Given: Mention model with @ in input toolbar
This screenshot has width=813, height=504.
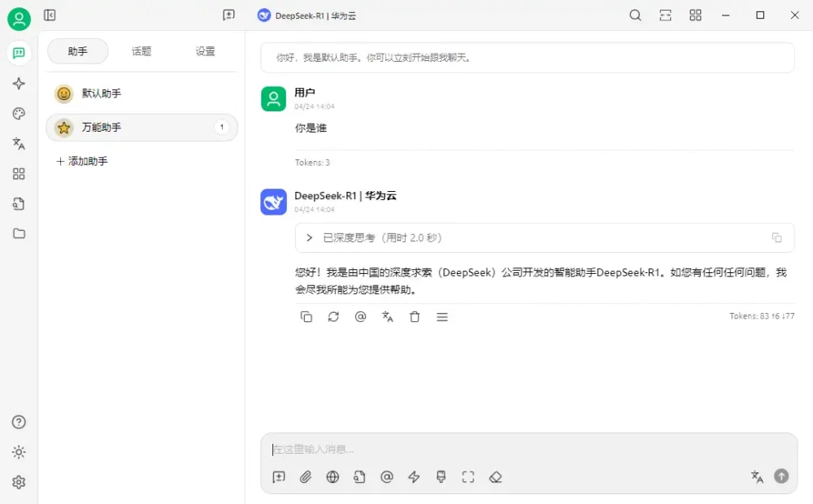Looking at the screenshot, I should pyautogui.click(x=387, y=477).
